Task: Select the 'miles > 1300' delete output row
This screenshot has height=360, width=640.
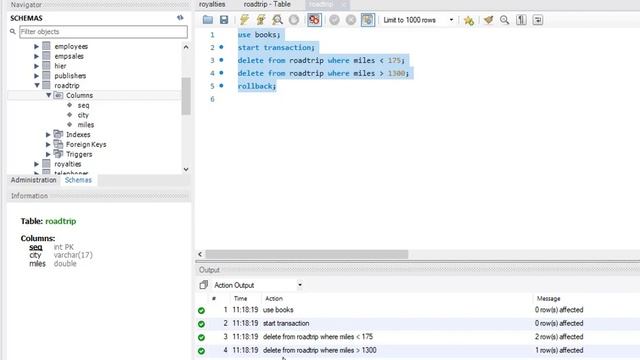Action: [x=418, y=351]
